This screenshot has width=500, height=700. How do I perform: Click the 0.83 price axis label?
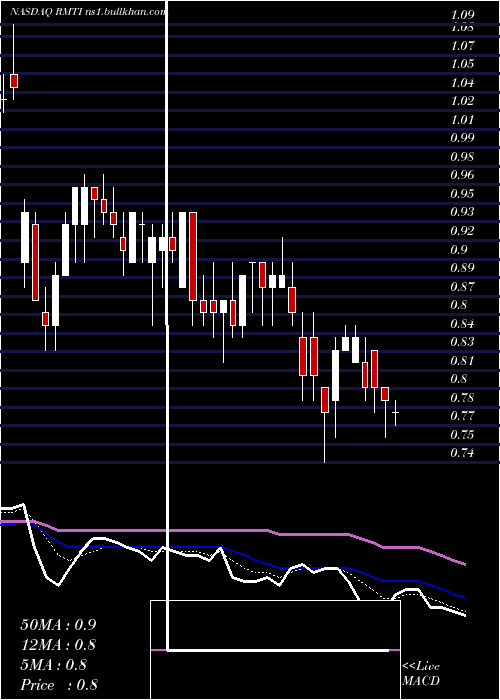(462, 342)
